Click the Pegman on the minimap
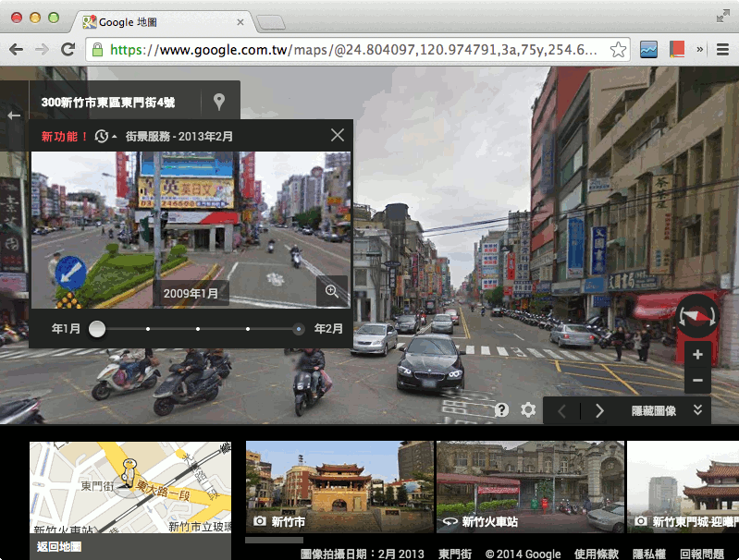The height and width of the screenshot is (560, 739). (129, 472)
